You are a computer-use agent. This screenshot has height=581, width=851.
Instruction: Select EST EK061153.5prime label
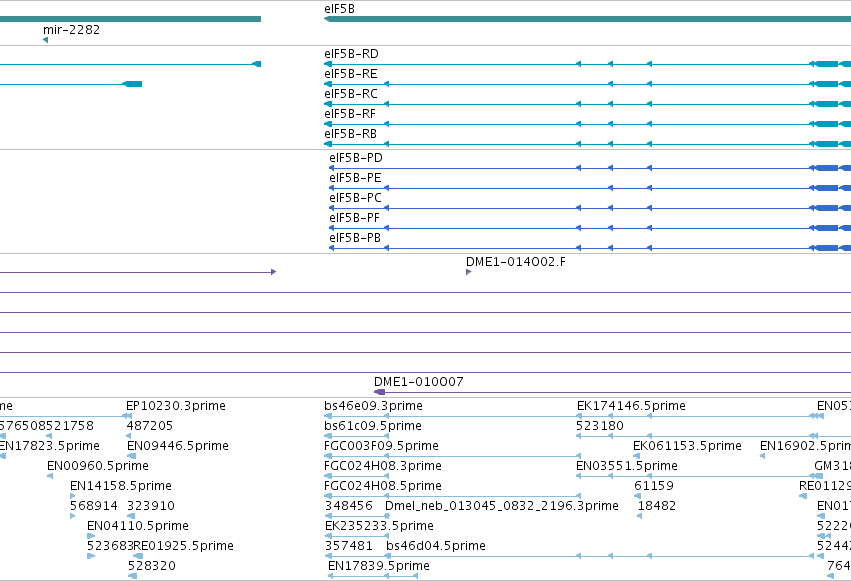(x=687, y=446)
